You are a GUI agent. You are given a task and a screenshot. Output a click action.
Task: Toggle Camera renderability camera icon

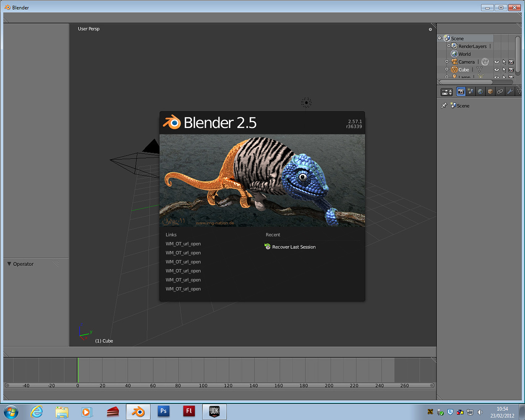(511, 62)
